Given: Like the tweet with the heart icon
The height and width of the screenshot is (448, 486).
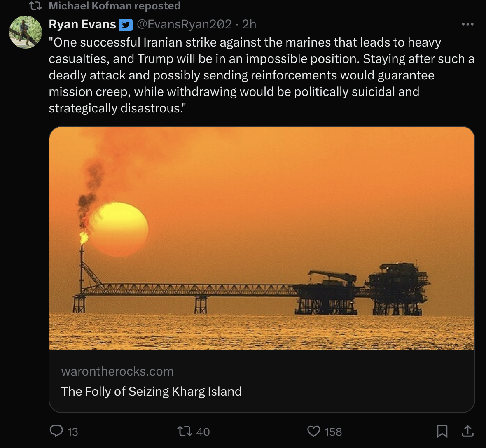Looking at the screenshot, I should tap(314, 431).
